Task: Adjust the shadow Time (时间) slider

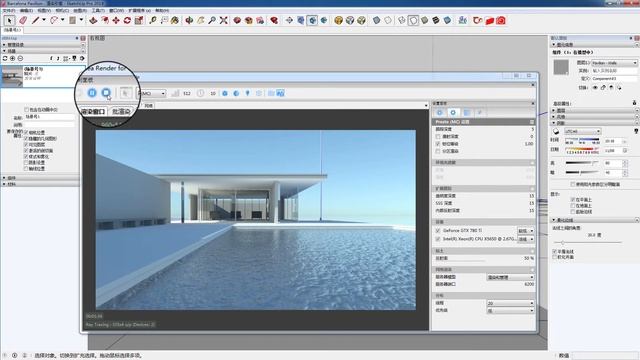Action: 582,141
